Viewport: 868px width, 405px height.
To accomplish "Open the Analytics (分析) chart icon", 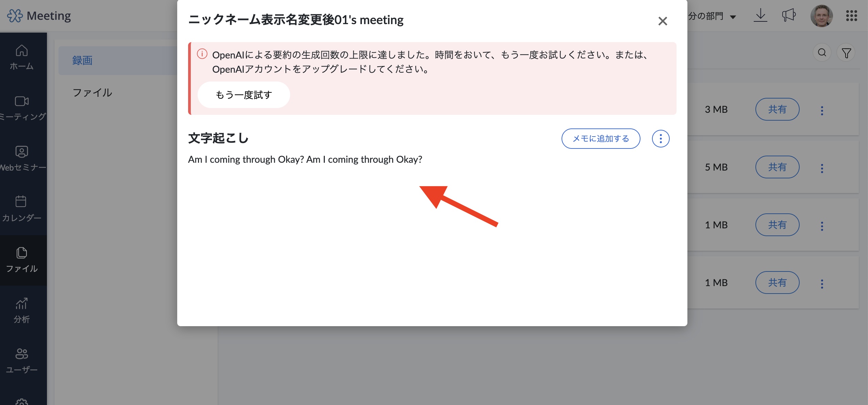I will click(x=21, y=303).
